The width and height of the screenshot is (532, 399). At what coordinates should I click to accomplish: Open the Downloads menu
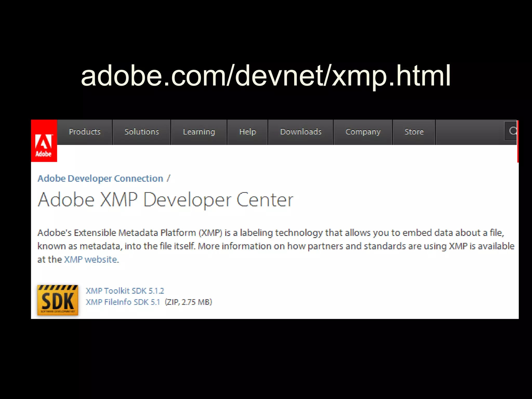pos(301,132)
